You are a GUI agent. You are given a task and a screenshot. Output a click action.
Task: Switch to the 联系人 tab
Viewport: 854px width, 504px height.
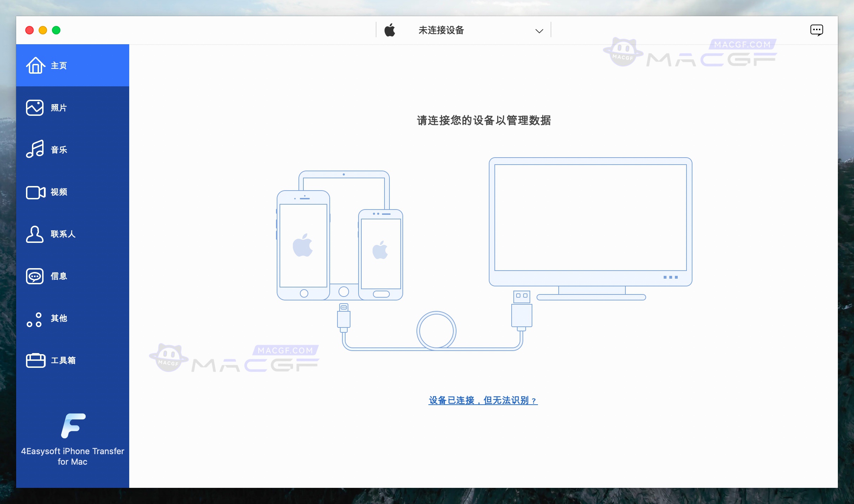(62, 234)
